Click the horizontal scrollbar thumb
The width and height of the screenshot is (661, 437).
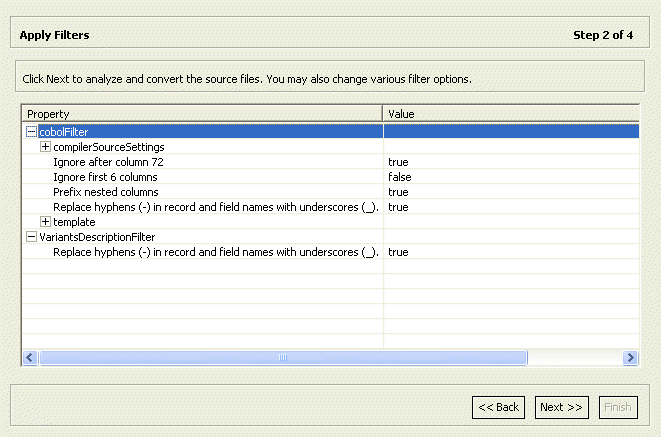tap(283, 358)
